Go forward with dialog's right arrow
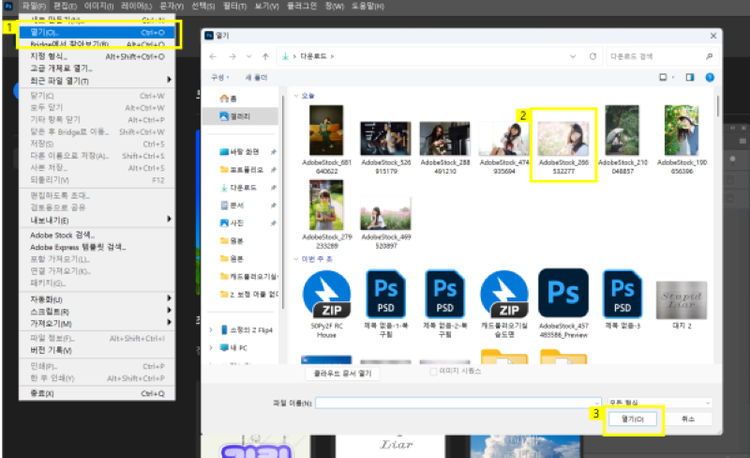Viewport: 750px width, 458px height. (x=232, y=56)
